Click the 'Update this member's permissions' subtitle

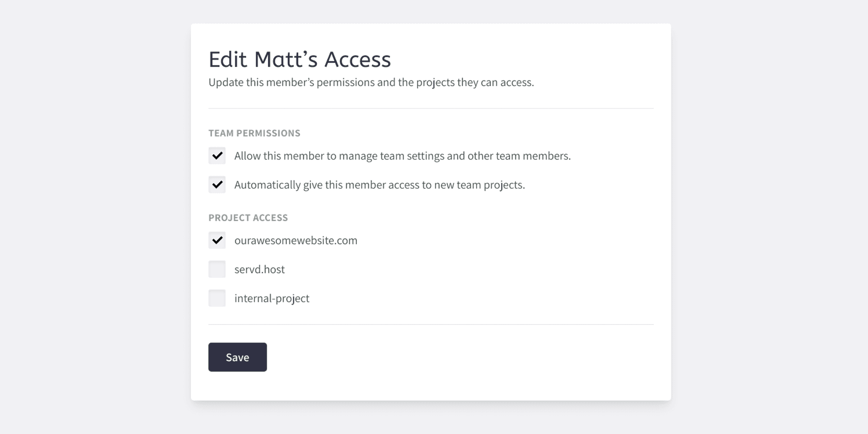pos(371,82)
